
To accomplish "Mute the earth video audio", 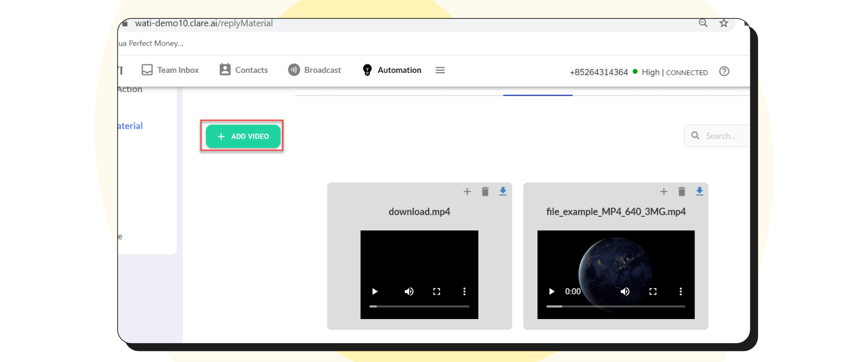I will coord(625,292).
